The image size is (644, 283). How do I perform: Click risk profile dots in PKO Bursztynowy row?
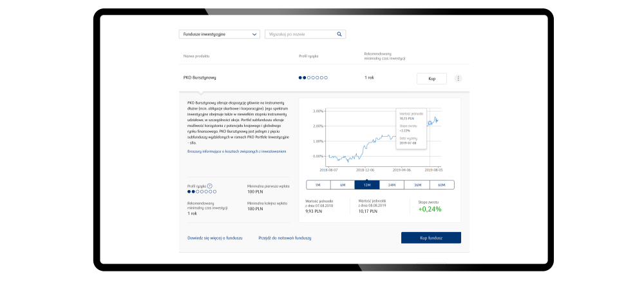tap(313, 77)
